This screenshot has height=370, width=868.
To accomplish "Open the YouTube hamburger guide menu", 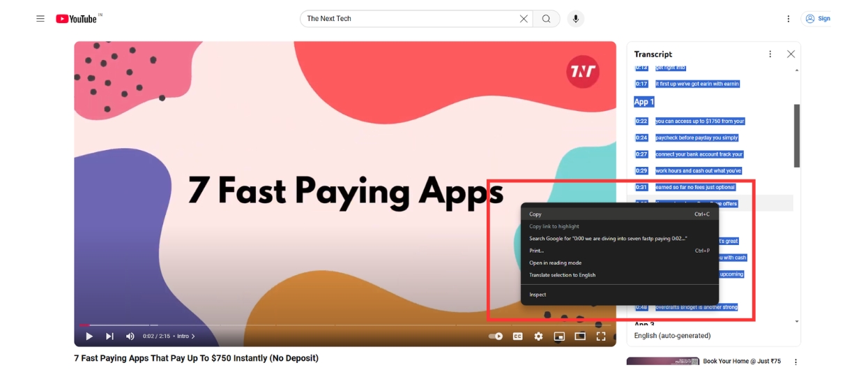I will (x=40, y=19).
